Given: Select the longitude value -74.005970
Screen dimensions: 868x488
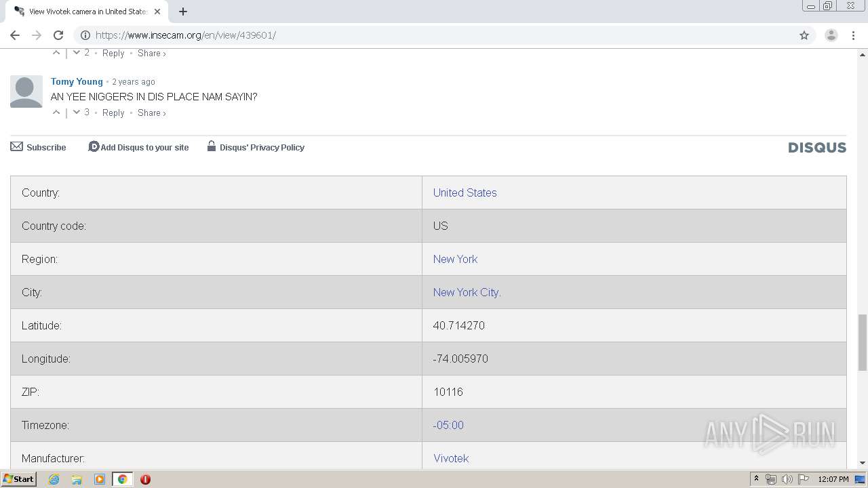Looking at the screenshot, I should click(x=460, y=359).
